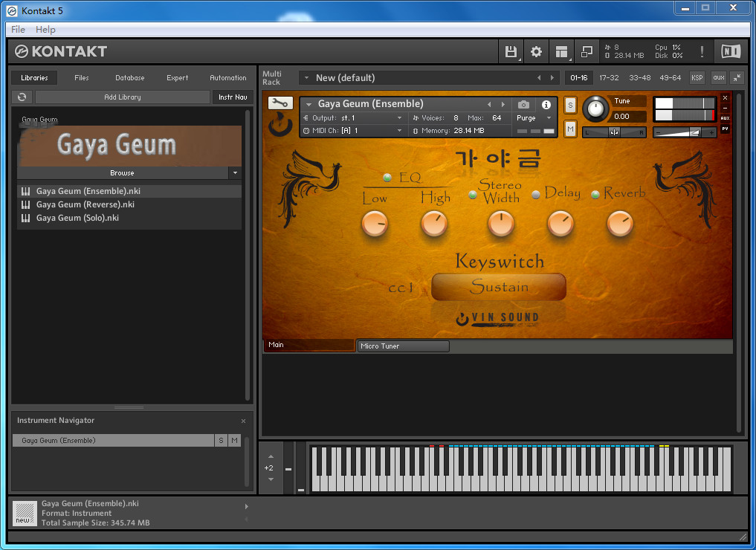Enable the Delay effect LED
The height and width of the screenshot is (550, 756).
pos(536,195)
